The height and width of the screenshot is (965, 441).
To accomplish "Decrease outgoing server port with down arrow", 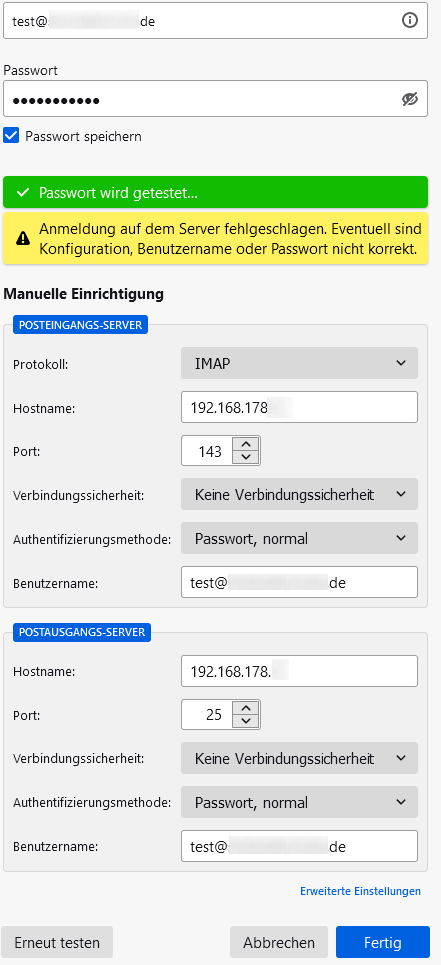I will click(246, 722).
